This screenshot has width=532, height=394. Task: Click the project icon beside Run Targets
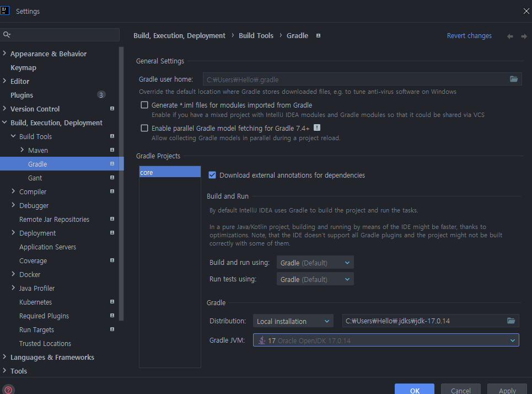[x=112, y=329]
